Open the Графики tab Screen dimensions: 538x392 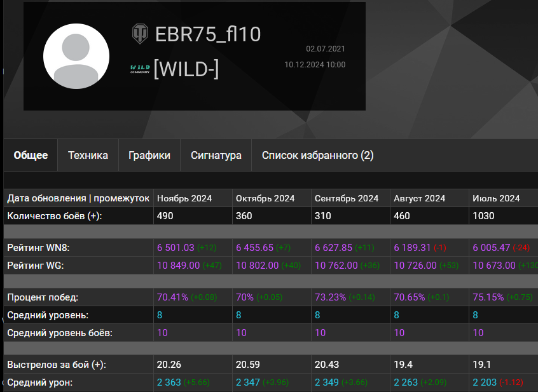[x=149, y=155]
